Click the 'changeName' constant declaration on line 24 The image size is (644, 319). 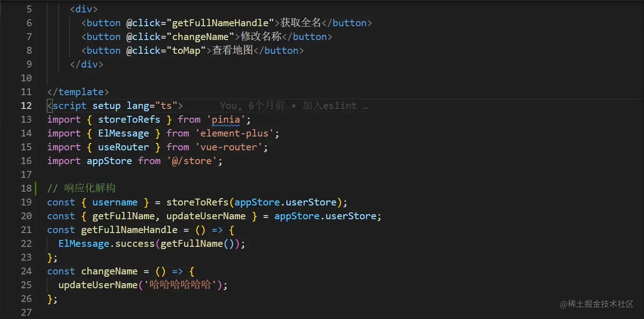click(109, 271)
